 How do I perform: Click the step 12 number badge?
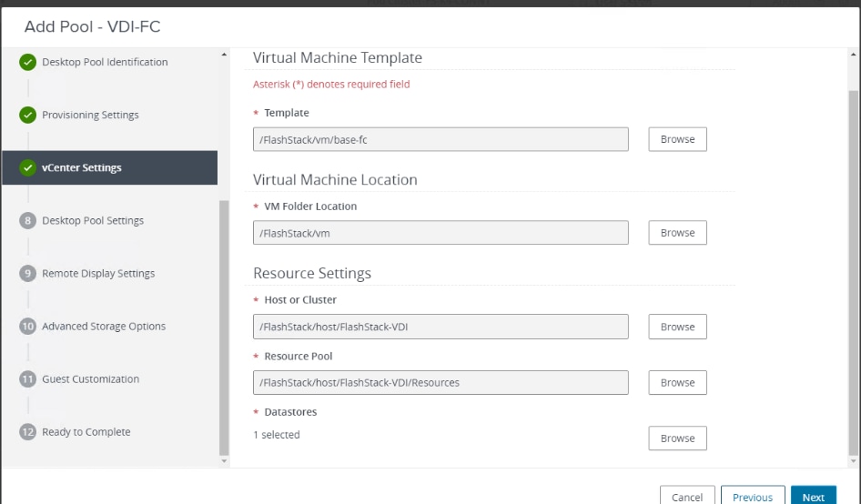pos(28,432)
